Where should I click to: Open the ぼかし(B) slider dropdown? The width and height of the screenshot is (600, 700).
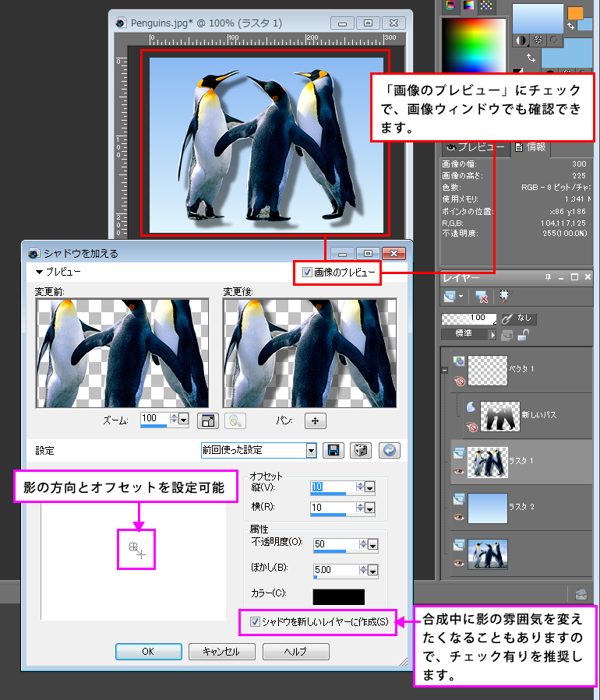pyautogui.click(x=373, y=571)
